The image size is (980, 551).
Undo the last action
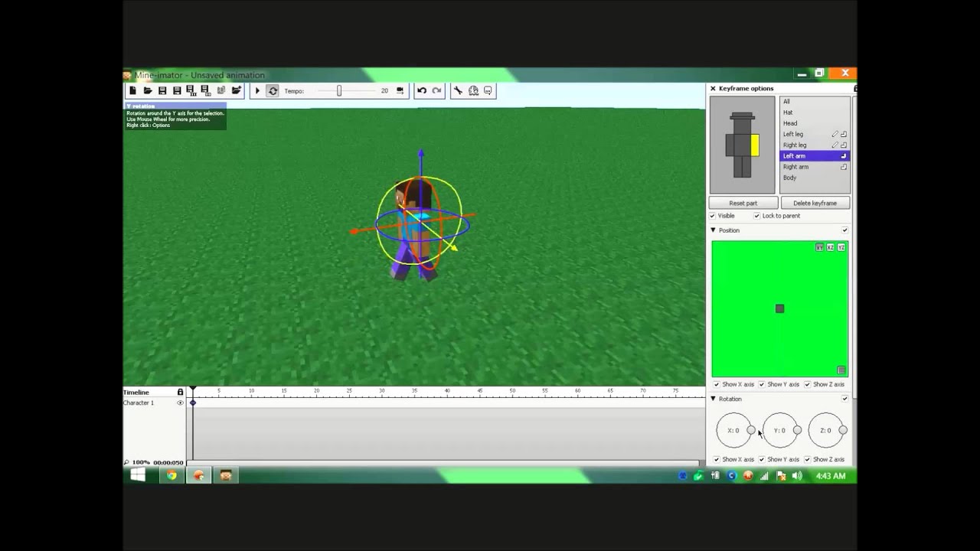point(421,90)
